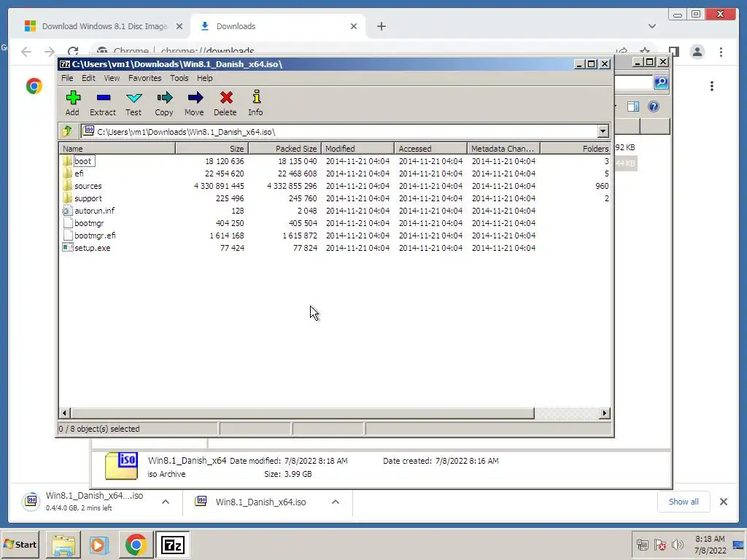Select the support folder

tap(82, 198)
